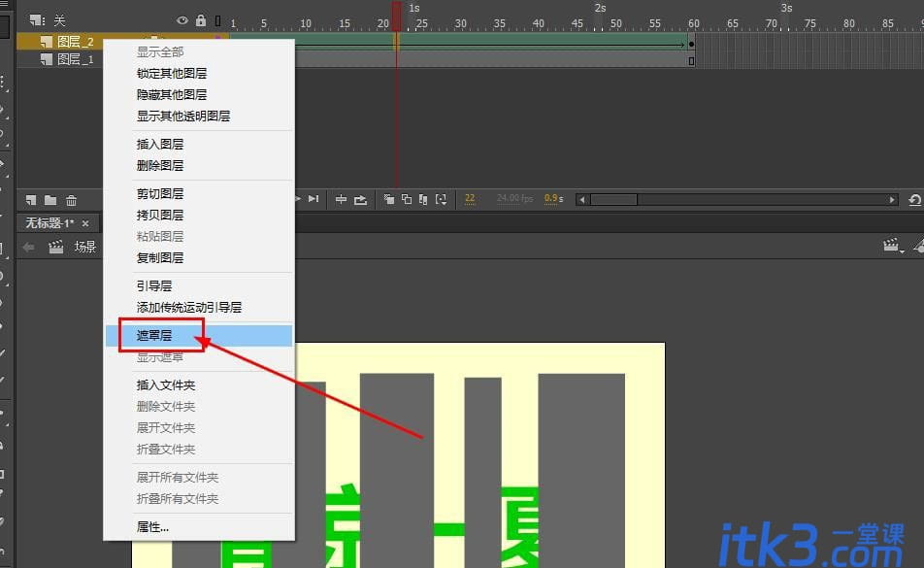The image size is (924, 568).
Task: Click the 折叠所有文件夹 menu item
Action: [199, 498]
